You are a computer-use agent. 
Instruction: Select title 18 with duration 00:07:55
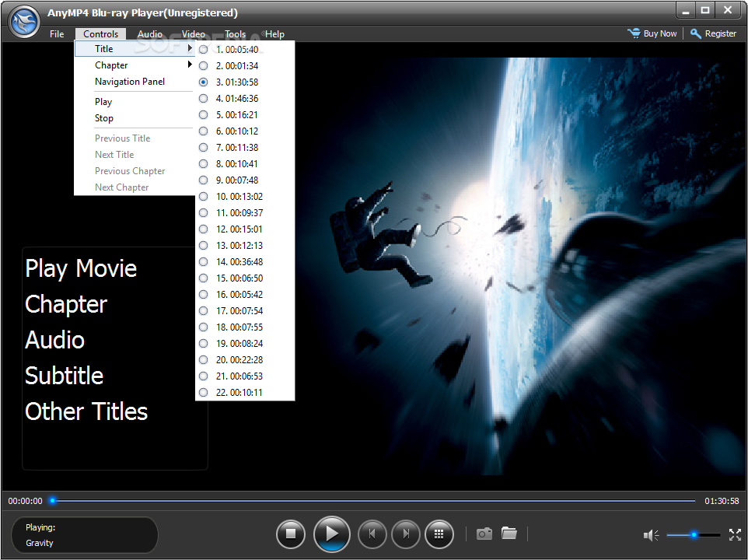tap(245, 327)
